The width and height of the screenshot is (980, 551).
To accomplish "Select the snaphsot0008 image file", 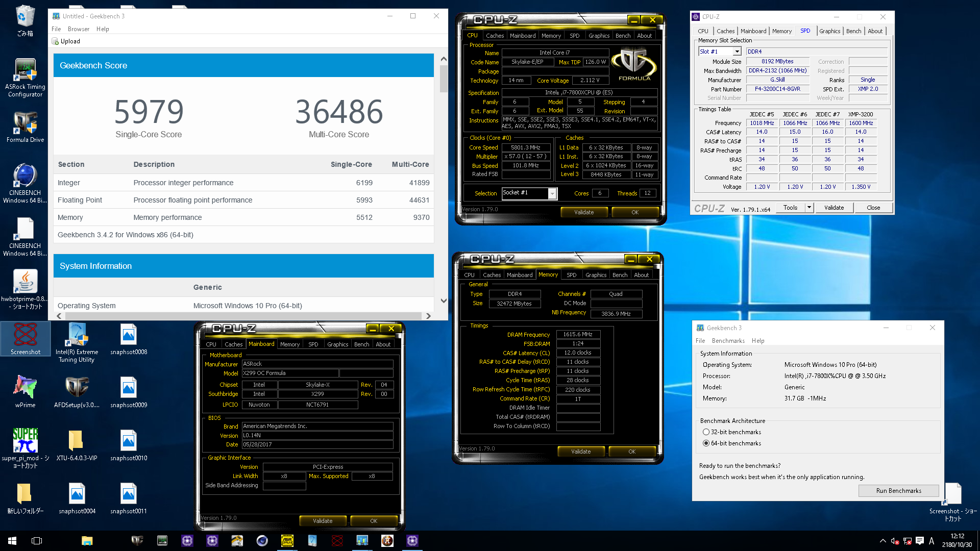I will pos(129,339).
